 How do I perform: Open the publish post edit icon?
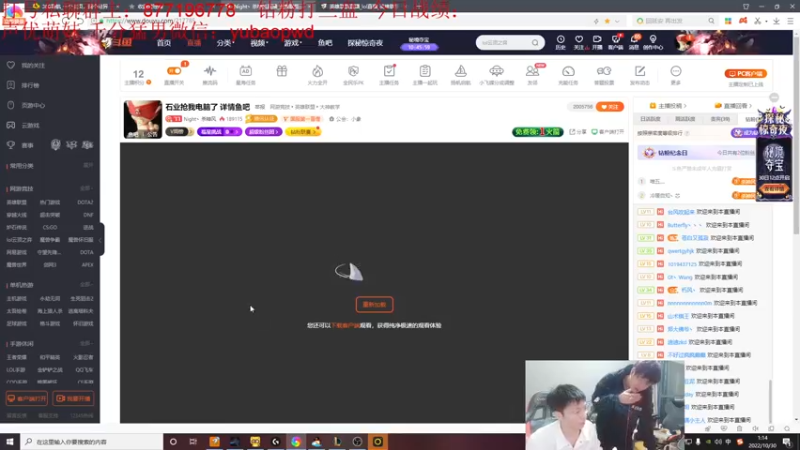(x=640, y=71)
